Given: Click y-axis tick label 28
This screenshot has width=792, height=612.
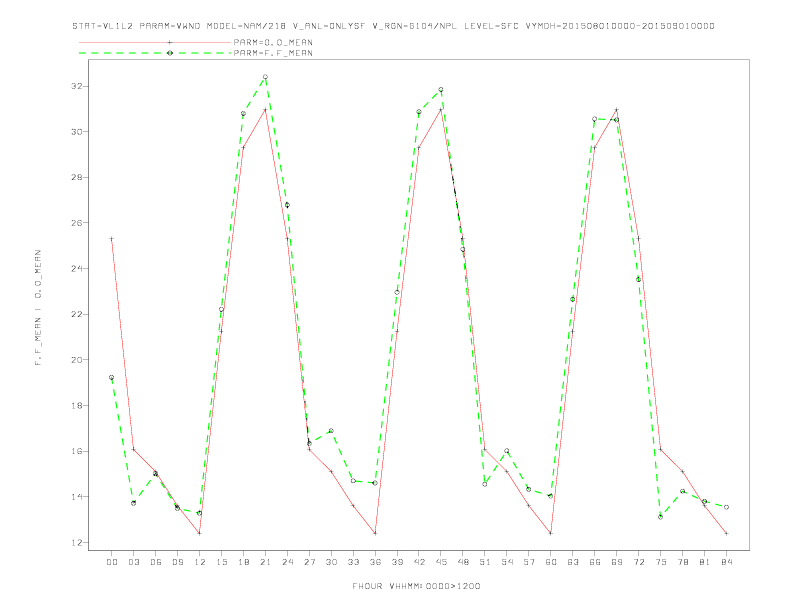Looking at the screenshot, I should [76, 178].
